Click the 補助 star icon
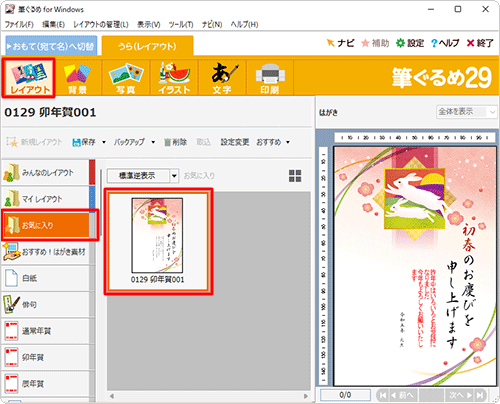Viewport: 500px width, 404px height. click(x=375, y=43)
